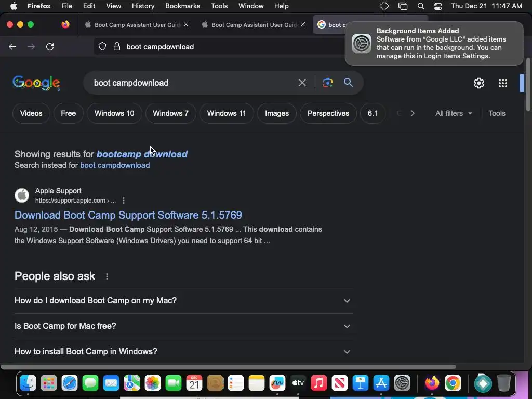Open Notes from the dock

[x=257, y=383]
